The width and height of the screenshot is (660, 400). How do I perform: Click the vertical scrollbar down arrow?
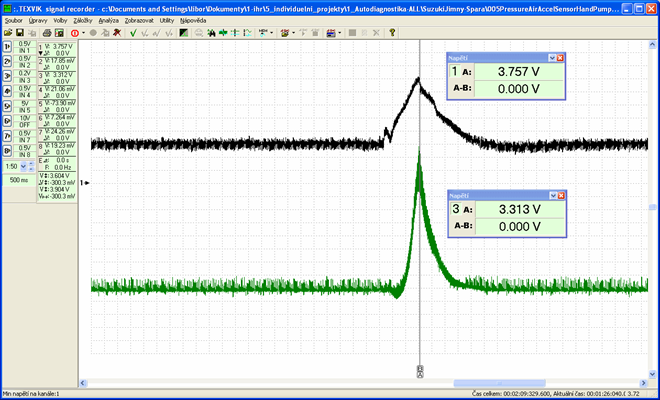[x=652, y=374]
